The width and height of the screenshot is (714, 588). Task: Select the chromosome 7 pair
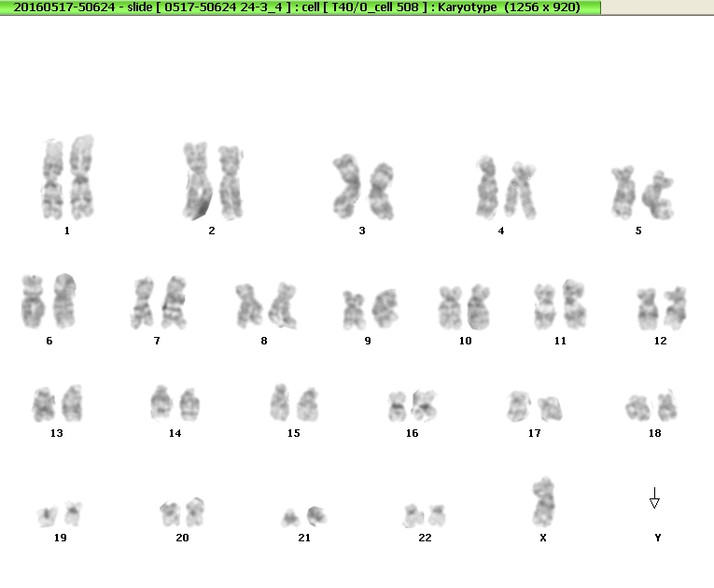pyautogui.click(x=159, y=302)
